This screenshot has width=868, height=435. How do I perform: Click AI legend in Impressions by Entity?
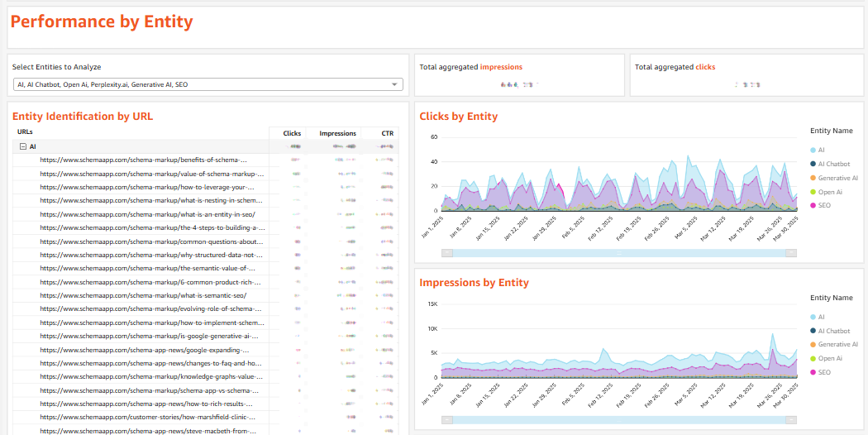(x=817, y=317)
